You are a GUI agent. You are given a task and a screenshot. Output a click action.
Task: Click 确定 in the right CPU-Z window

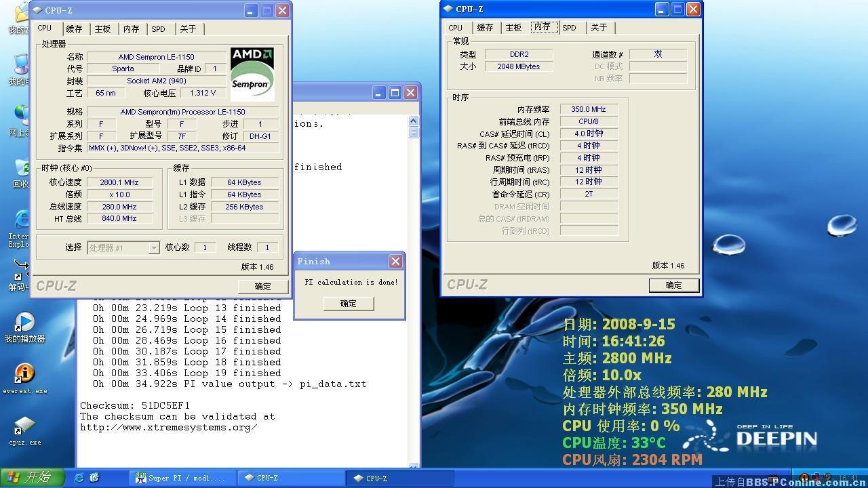674,285
